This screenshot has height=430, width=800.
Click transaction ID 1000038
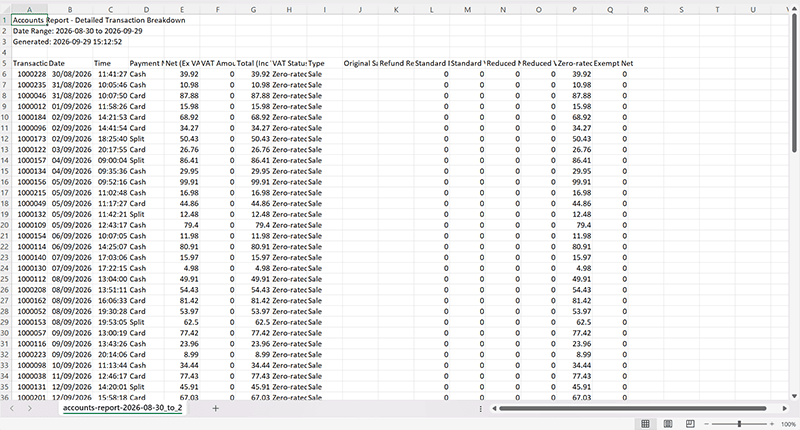(29, 376)
